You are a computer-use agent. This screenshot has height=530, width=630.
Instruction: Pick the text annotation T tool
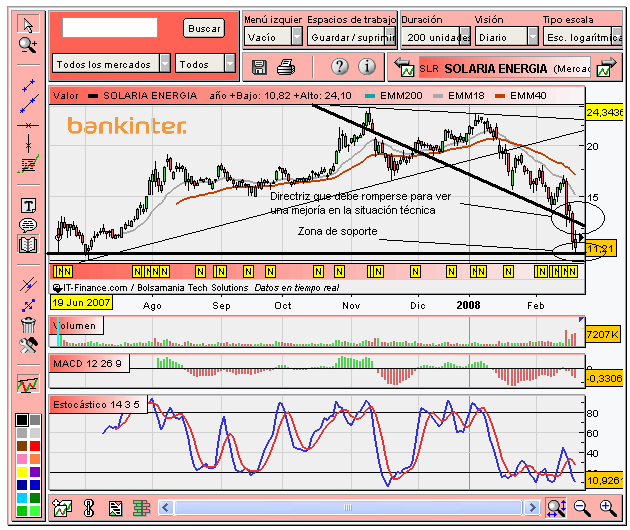click(x=28, y=206)
